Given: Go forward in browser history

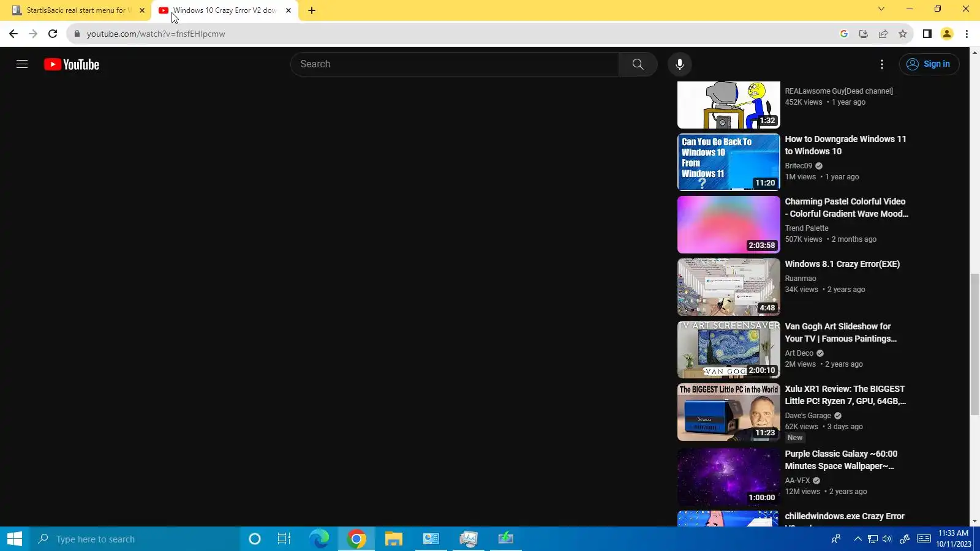Looking at the screenshot, I should coord(33,34).
